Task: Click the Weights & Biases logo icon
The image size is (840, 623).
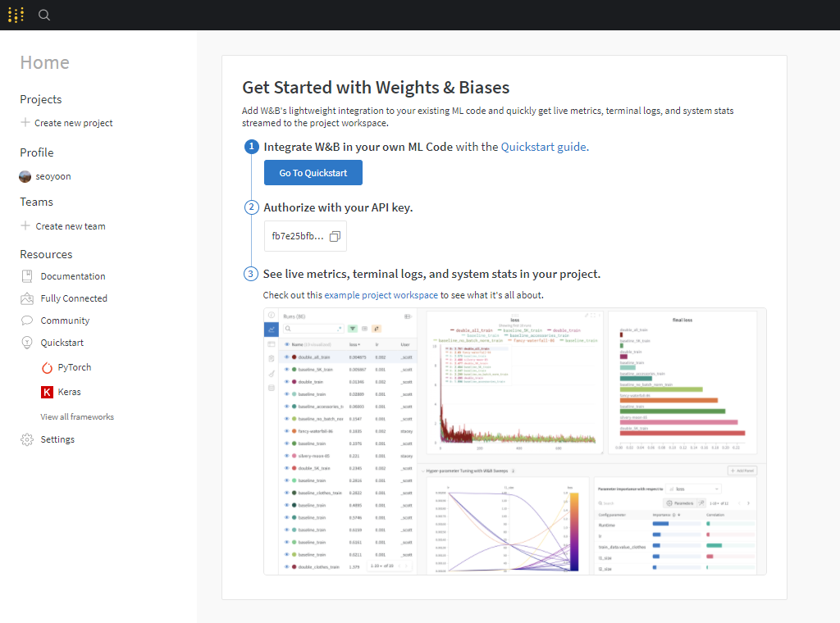Action: [16, 15]
